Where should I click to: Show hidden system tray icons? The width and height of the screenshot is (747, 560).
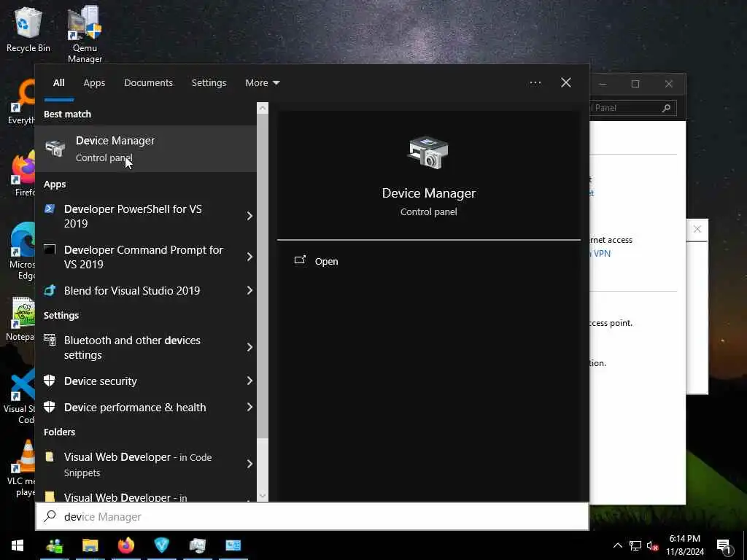pos(617,545)
